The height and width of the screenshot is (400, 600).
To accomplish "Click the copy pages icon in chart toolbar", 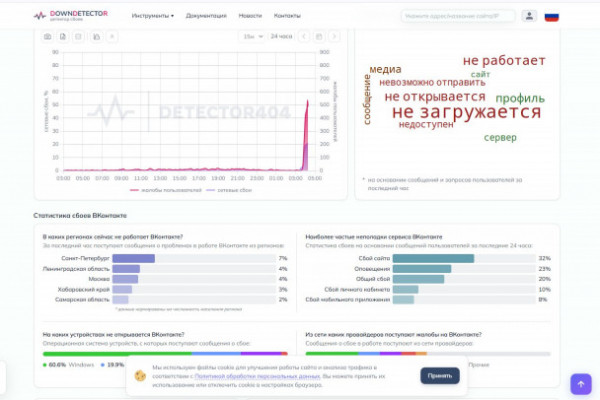I will pyautogui.click(x=96, y=36).
